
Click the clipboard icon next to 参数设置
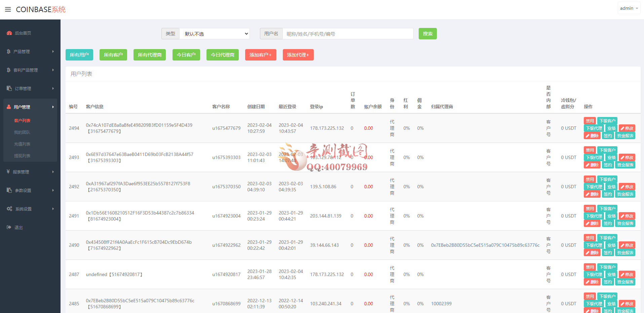point(8,190)
